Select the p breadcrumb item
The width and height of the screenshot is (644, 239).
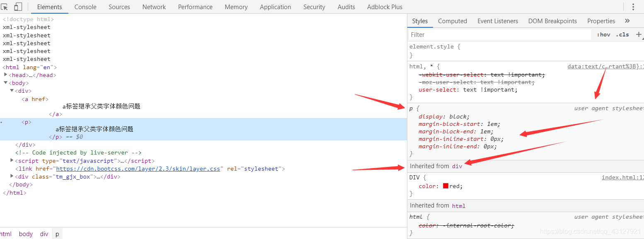pos(57,234)
